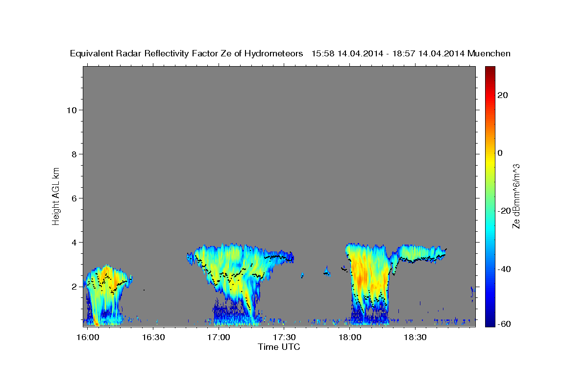
Task: Click the height tick label '6'
Action: pyautogui.click(x=74, y=198)
